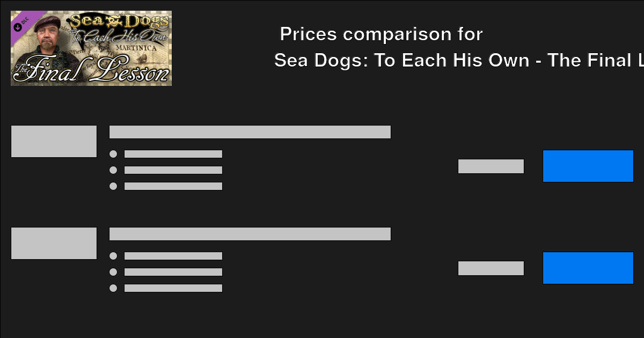Click the first feature line of the top listing
The width and height of the screenshot is (644, 338).
(173, 153)
